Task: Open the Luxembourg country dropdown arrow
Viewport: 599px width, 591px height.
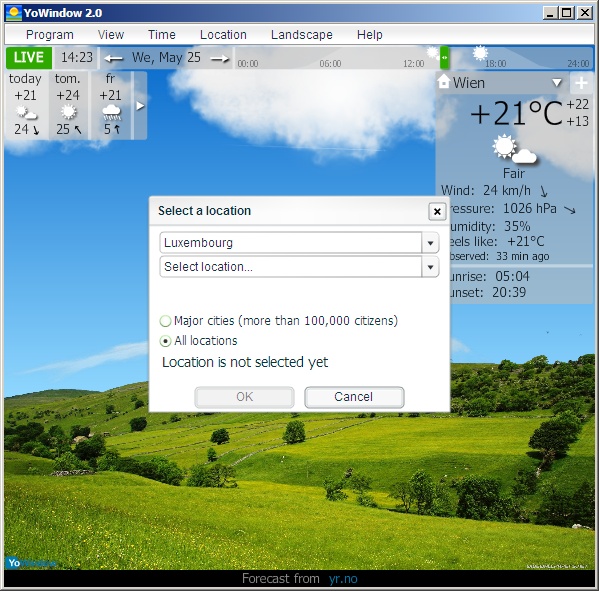Action: coord(430,243)
